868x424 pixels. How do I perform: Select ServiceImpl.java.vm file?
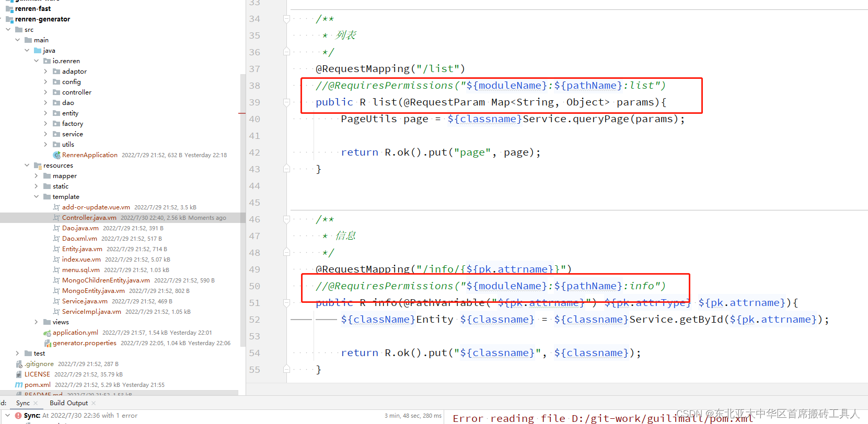(91, 312)
